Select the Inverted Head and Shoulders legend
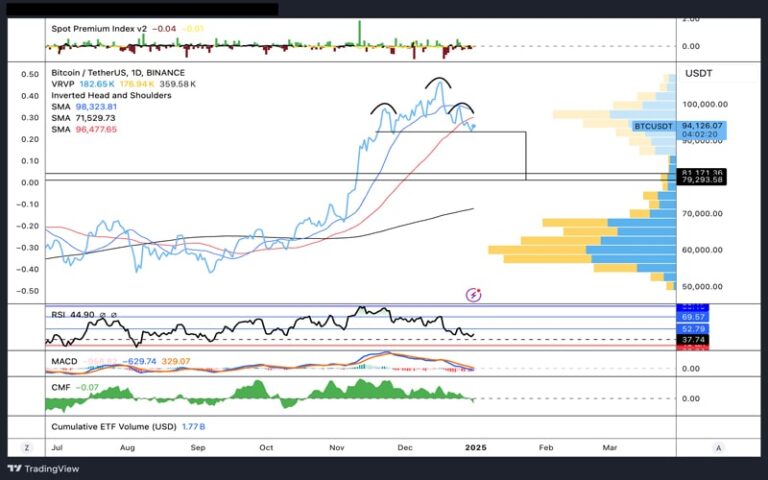 click(x=111, y=95)
